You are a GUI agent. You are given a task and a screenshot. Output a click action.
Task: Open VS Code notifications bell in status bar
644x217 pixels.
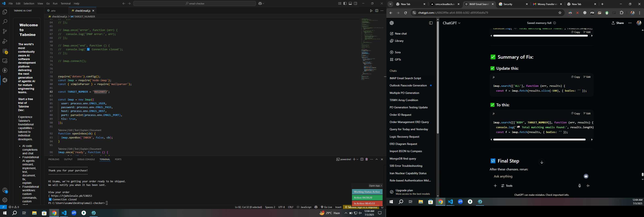pyautogui.click(x=382, y=207)
